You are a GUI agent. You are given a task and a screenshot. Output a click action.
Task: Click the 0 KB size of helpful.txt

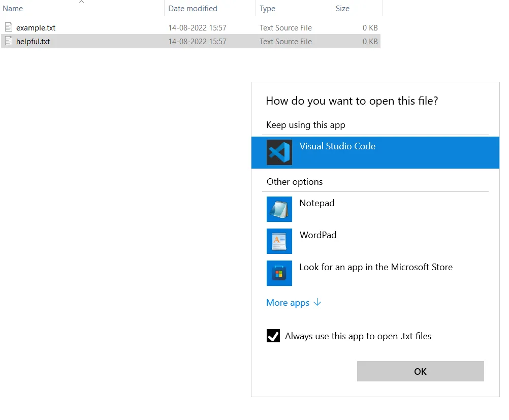pyautogui.click(x=370, y=42)
